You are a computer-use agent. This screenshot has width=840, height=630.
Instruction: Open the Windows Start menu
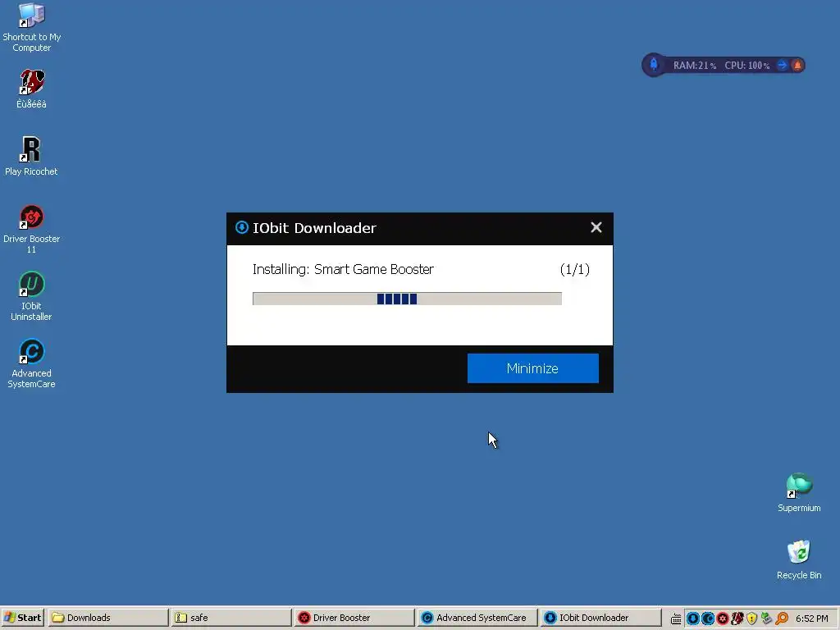[22, 618]
